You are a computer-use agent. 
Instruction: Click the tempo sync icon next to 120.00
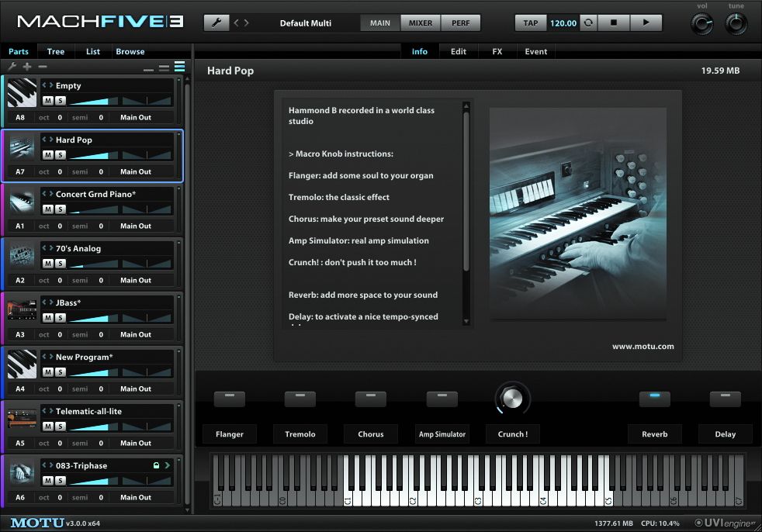(588, 22)
